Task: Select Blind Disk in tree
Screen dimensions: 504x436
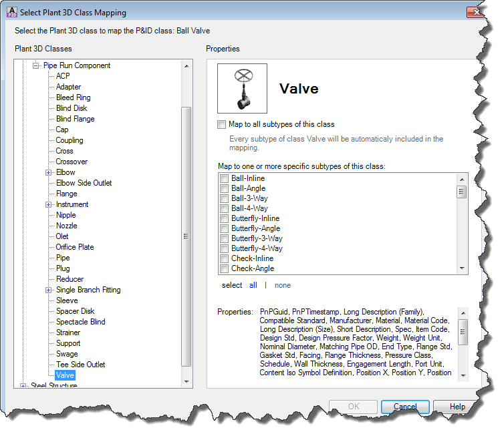Action: [72, 108]
